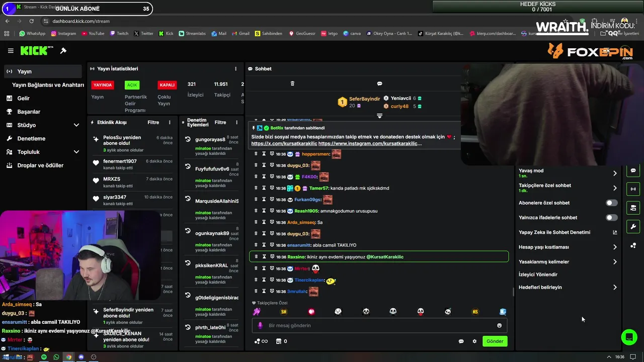Open Filtre in the Etkinlik Akışı panel
The width and height of the screenshot is (644, 362).
153,122
